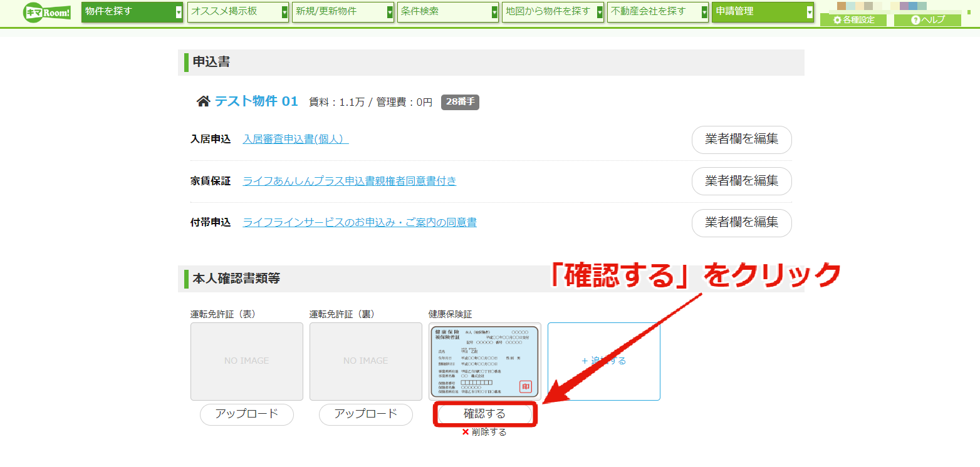This screenshot has height=467, width=980.
Task: Open the 各種設定 settings button
Action: click(x=853, y=20)
